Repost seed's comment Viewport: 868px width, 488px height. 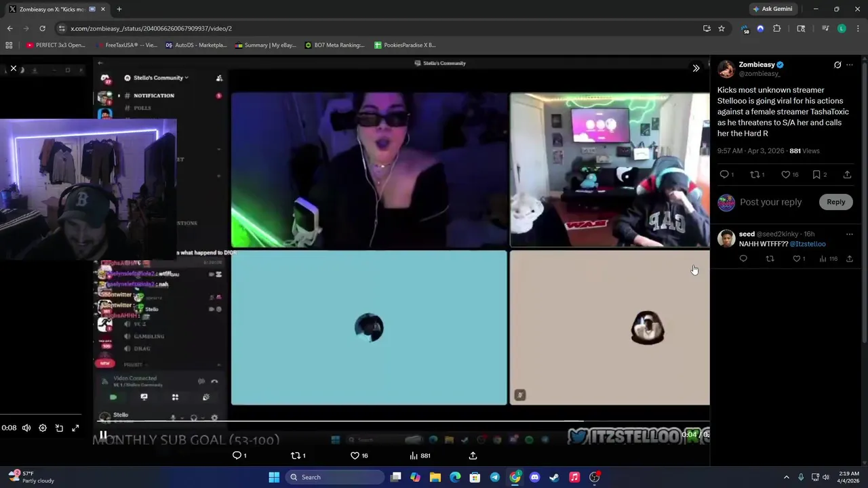click(770, 259)
